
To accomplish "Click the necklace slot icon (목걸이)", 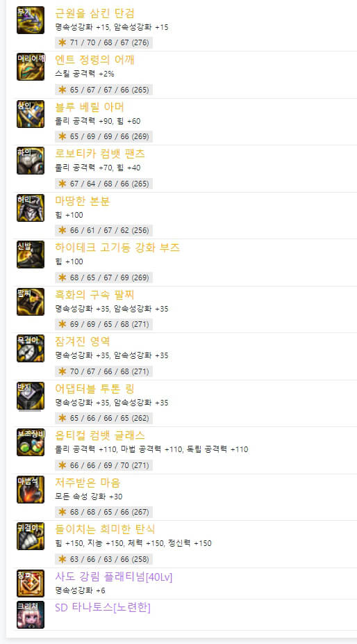I will click(31, 348).
